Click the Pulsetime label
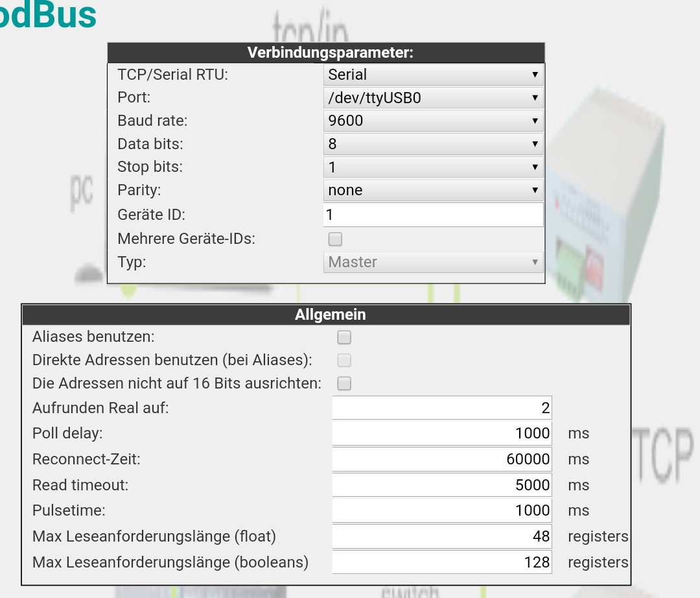The image size is (700, 598). point(69,510)
